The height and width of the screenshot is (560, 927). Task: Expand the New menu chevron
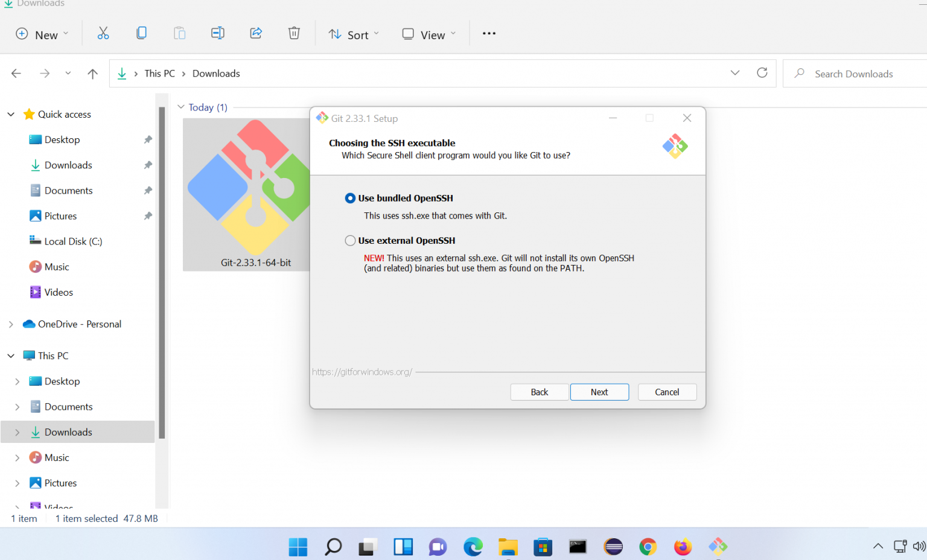[x=66, y=34]
